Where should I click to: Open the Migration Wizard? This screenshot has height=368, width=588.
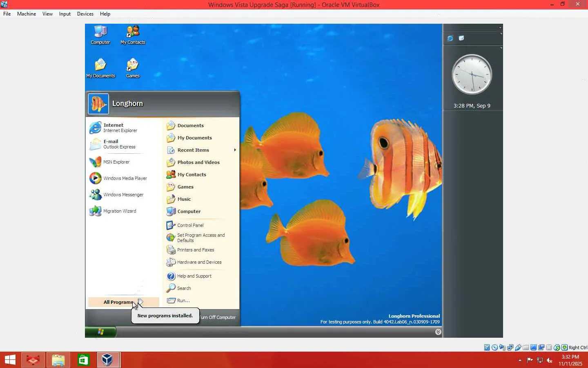point(123,211)
